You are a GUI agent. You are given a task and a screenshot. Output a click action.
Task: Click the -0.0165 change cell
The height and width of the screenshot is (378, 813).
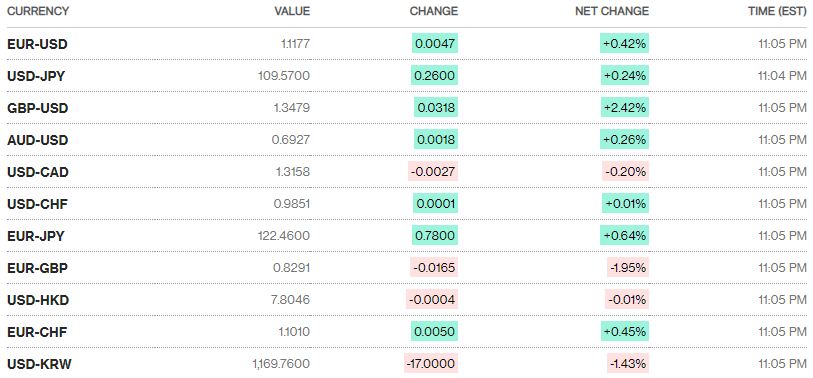click(434, 268)
